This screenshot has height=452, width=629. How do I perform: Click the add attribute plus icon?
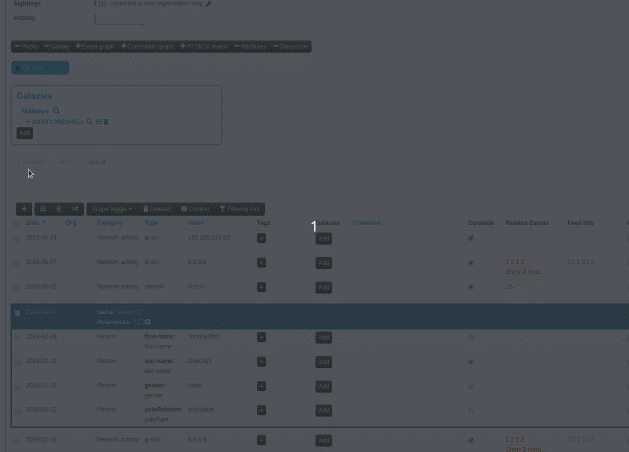coord(24,209)
